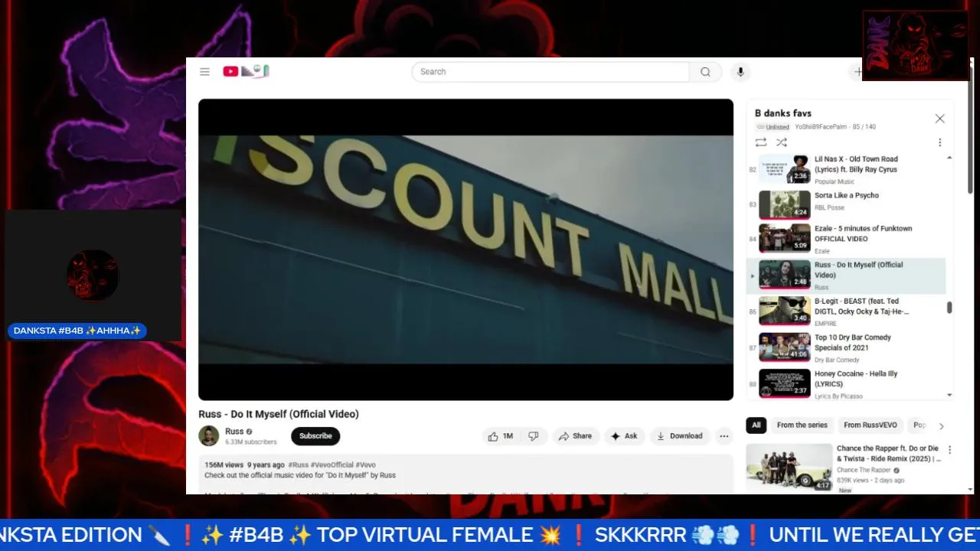
Task: Play Top 10 Dry Bar Comedy thumbnail
Action: point(784,347)
